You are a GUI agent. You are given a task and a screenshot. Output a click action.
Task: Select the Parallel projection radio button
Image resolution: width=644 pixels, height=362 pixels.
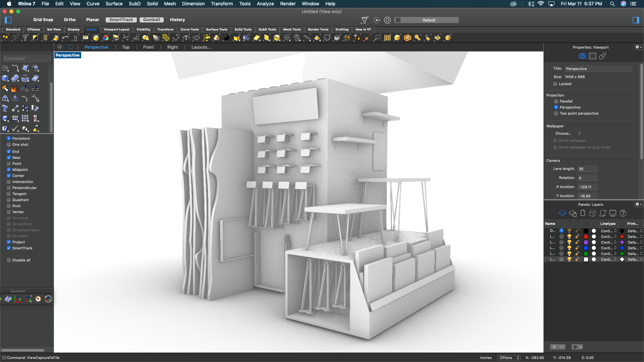click(556, 101)
